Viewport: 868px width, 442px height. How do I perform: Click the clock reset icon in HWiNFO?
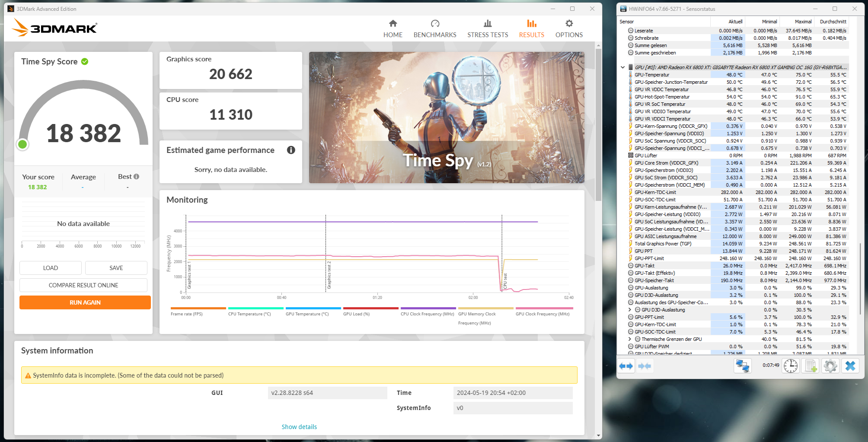click(x=791, y=366)
